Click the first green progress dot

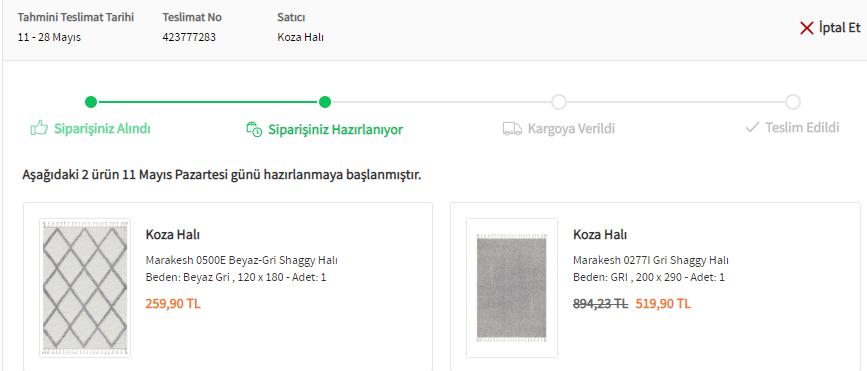91,102
